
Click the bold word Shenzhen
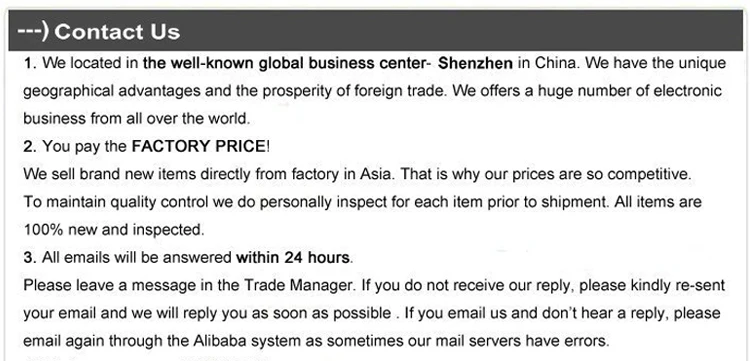(475, 64)
